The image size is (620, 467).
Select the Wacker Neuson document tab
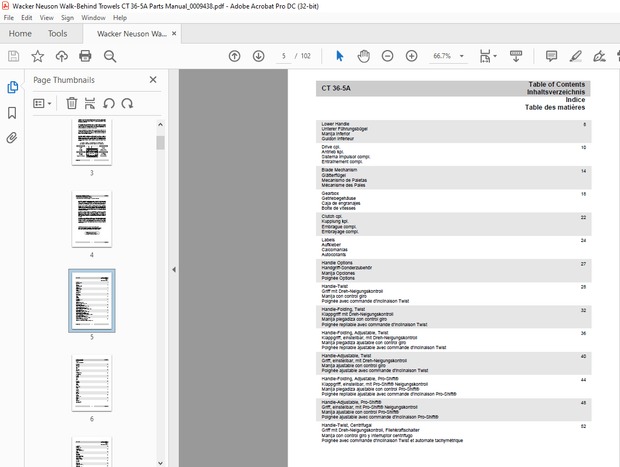point(132,34)
